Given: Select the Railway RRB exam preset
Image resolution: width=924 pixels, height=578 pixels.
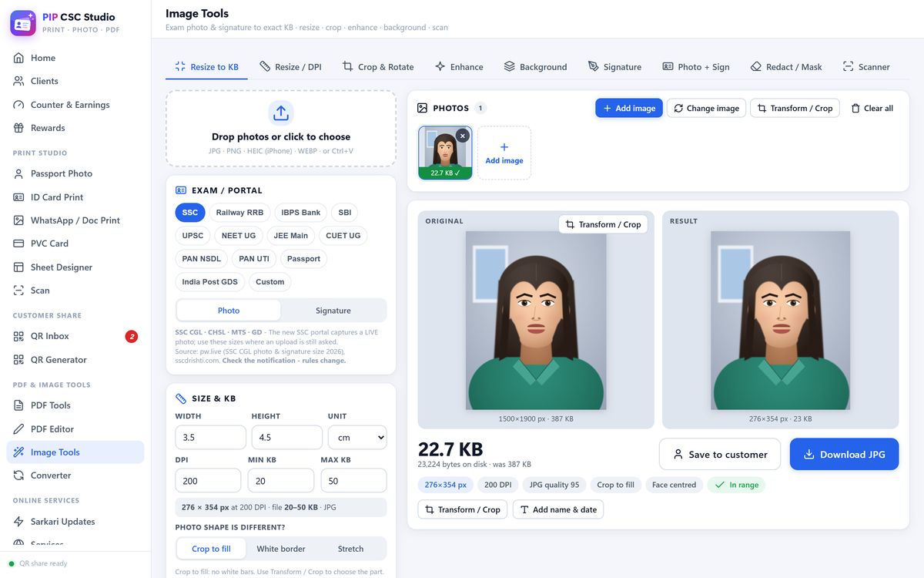Looking at the screenshot, I should click(x=239, y=213).
